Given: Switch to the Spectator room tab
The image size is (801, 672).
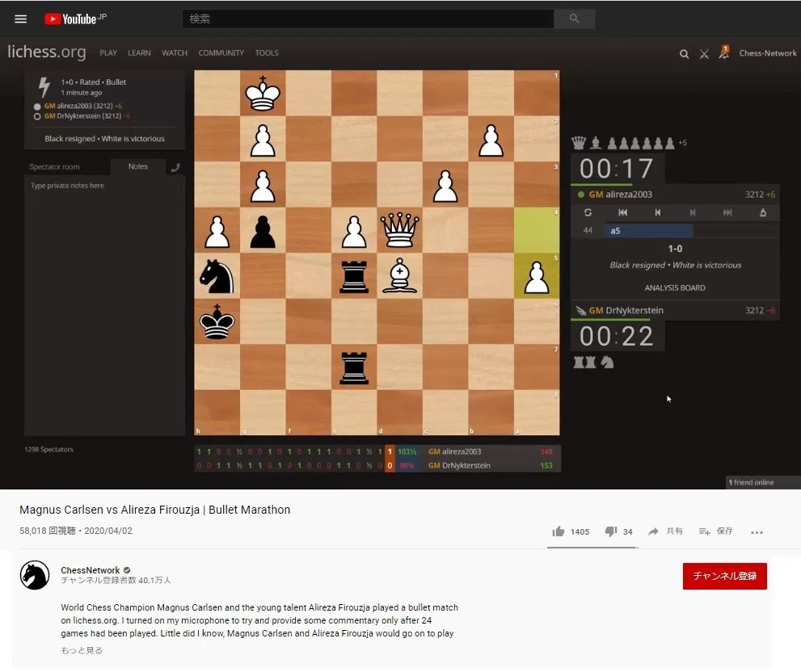Looking at the screenshot, I should coord(54,167).
